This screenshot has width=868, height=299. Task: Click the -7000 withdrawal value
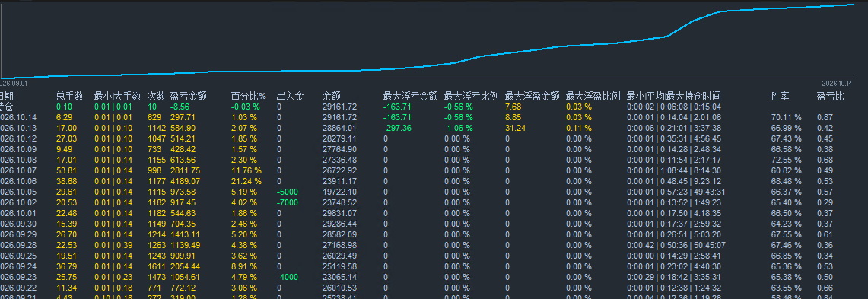click(288, 202)
